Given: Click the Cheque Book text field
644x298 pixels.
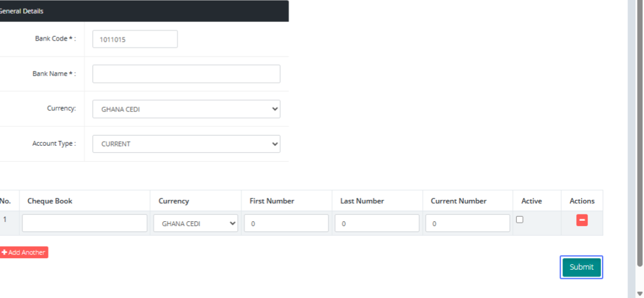Looking at the screenshot, I should click(x=84, y=223).
